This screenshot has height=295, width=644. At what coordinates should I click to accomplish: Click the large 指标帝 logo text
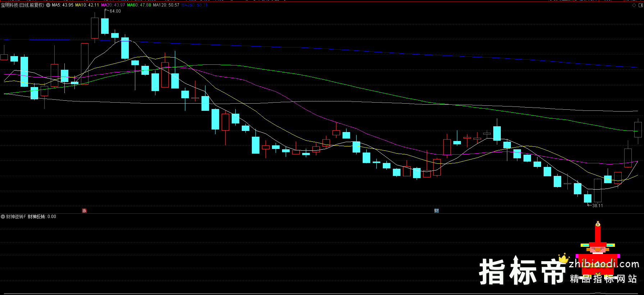pos(522,272)
